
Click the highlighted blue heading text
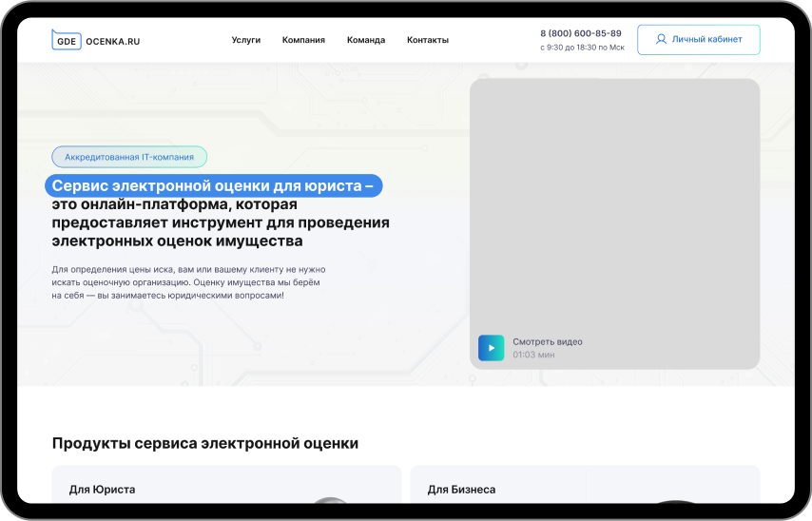click(x=214, y=186)
